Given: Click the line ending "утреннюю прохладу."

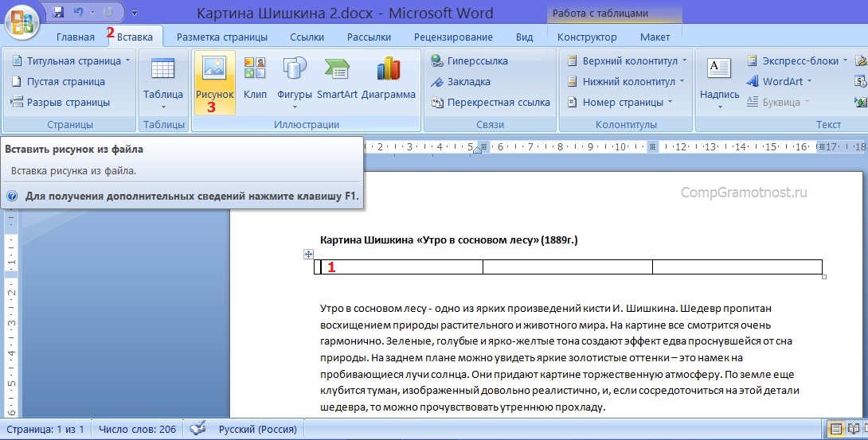Looking at the screenshot, I should pos(463,407).
